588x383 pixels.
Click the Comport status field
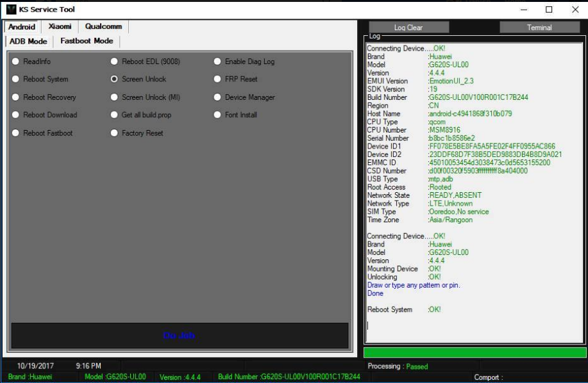[489, 377]
